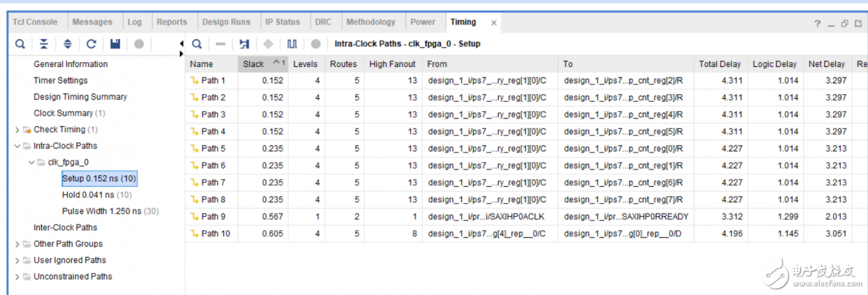Open the Design Runs tab

225,22
